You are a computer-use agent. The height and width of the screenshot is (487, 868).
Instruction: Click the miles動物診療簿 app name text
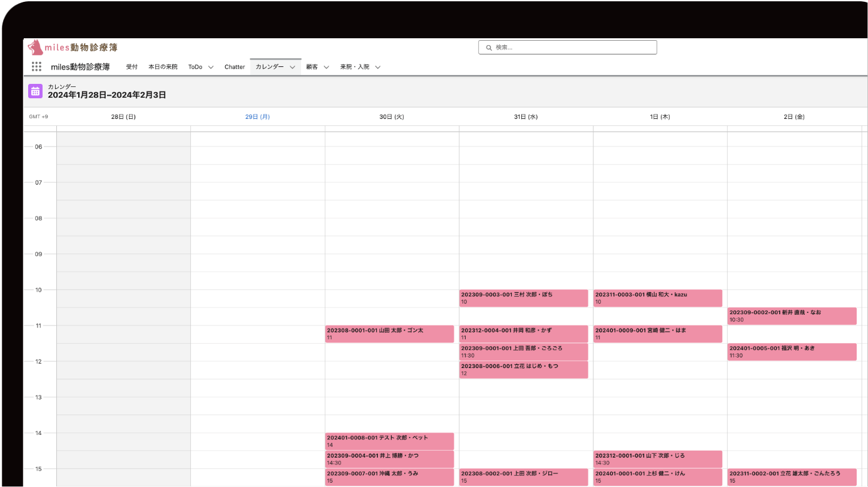pyautogui.click(x=80, y=67)
